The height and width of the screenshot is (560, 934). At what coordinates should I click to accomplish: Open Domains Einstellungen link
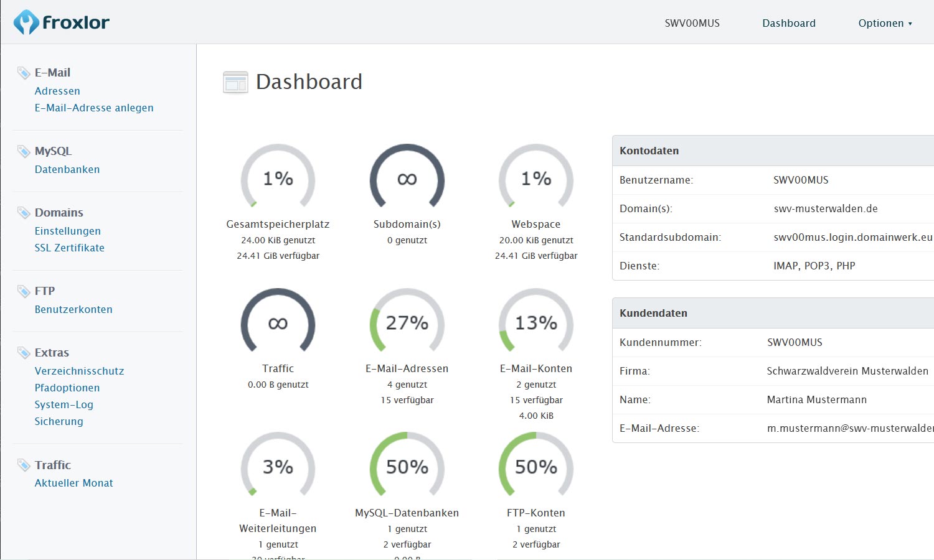[68, 231]
